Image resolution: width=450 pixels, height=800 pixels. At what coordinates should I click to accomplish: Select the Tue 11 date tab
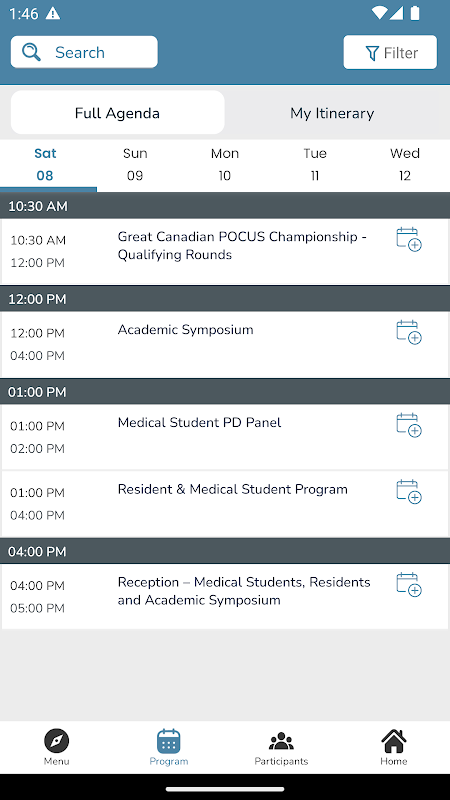coord(315,165)
